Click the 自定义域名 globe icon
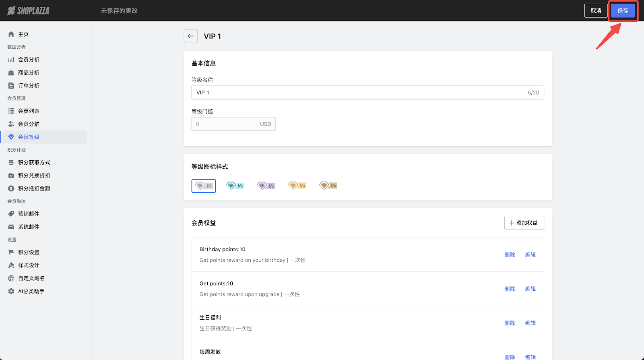The image size is (644, 360). (11, 278)
